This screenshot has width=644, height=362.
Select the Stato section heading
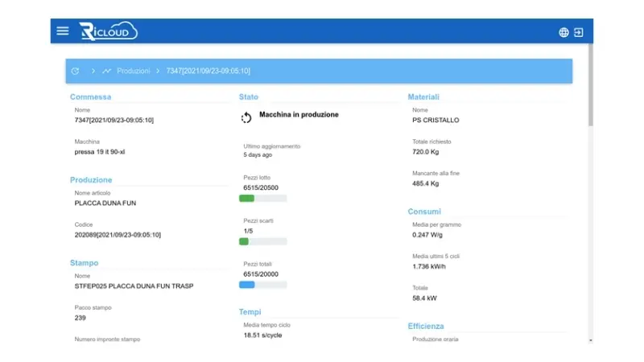pyautogui.click(x=249, y=97)
